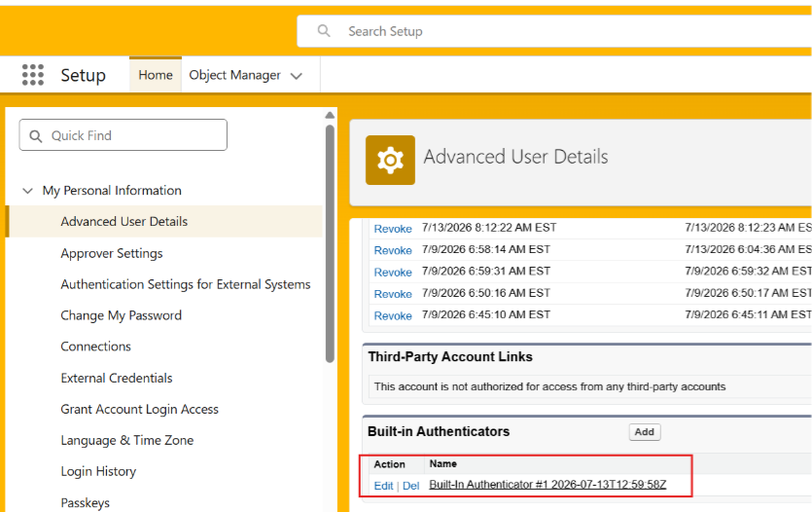Click the Name column header
Screen dimensions: 812x512
pos(442,463)
